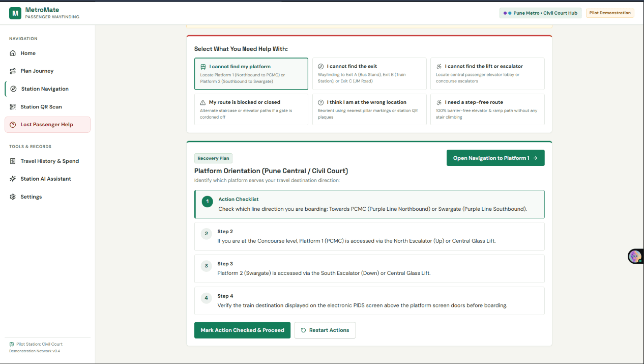Image resolution: width=644 pixels, height=364 pixels.
Task: Click the step 1 numbered circle
Action: coord(207,202)
